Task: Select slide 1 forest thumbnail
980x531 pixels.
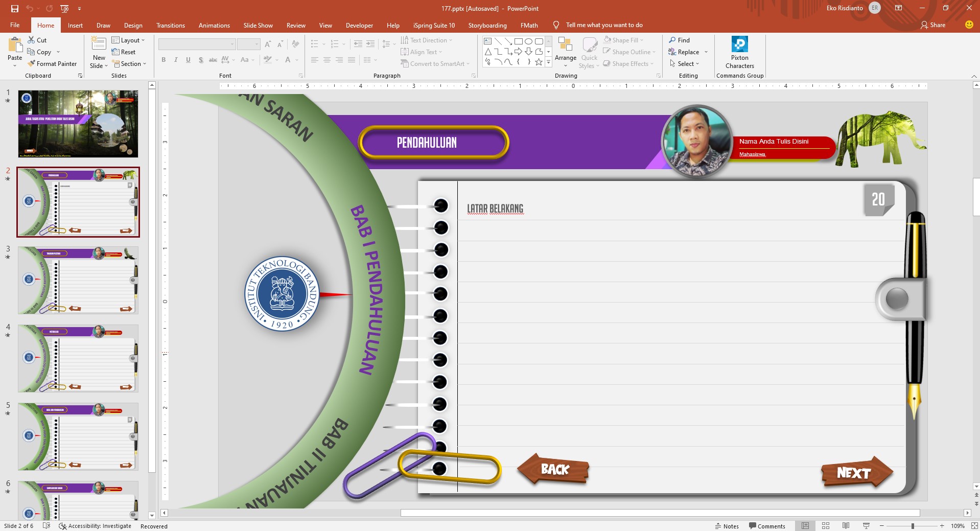Action: click(78, 124)
